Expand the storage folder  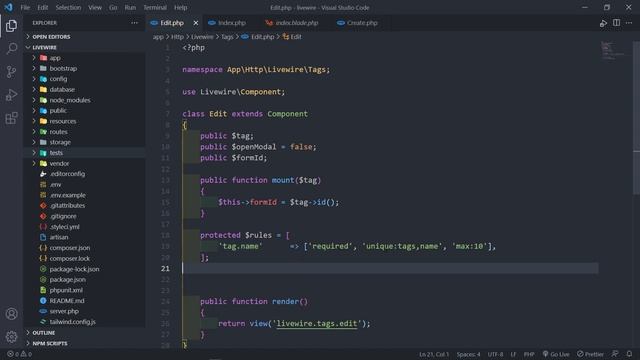(85, 142)
